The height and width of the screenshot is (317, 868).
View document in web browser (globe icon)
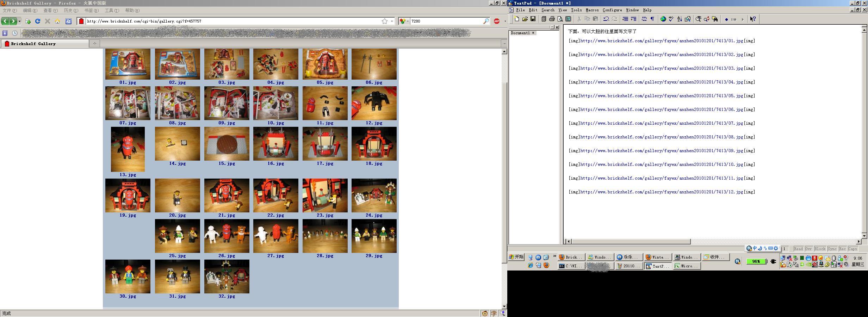[663, 19]
